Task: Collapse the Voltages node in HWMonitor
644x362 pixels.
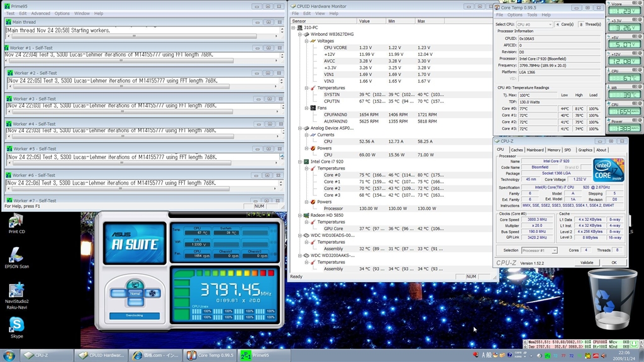Action: [306, 41]
